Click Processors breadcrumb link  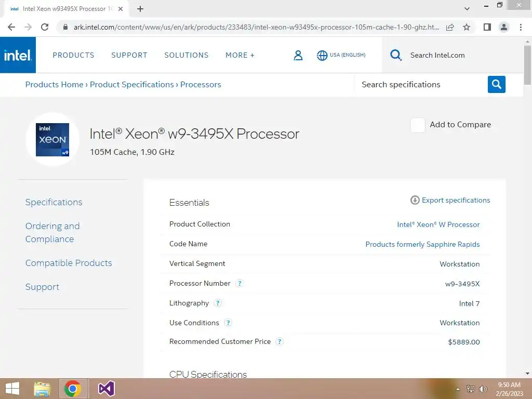click(x=201, y=85)
